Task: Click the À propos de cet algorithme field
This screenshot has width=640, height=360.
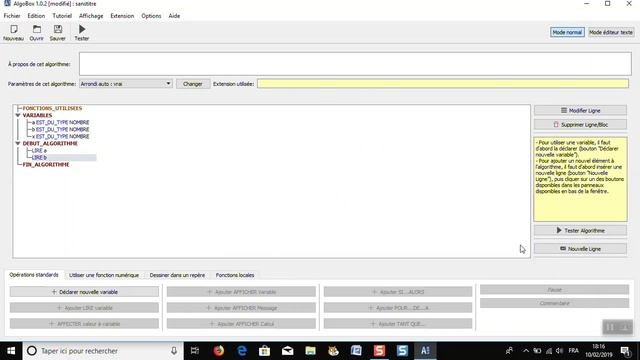Action: click(x=355, y=64)
